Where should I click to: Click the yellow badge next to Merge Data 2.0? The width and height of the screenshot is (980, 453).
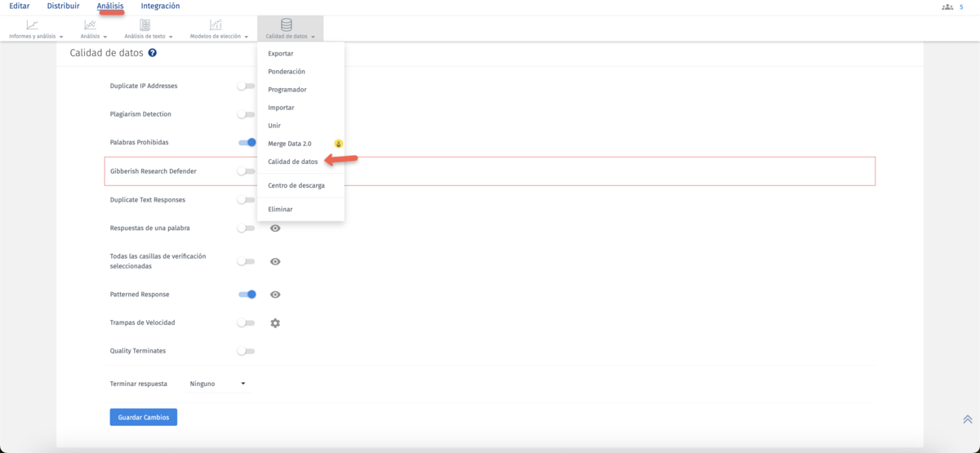pyautogui.click(x=339, y=144)
